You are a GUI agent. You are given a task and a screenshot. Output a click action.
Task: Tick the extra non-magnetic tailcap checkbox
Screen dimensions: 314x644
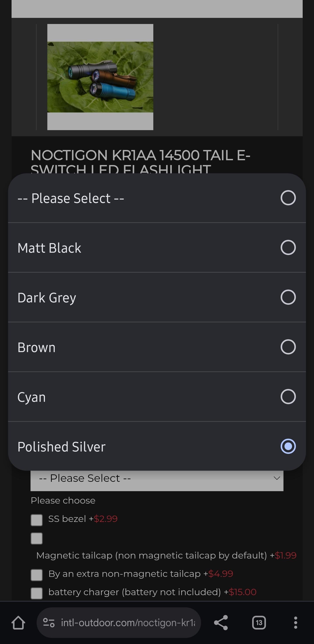click(x=36, y=575)
